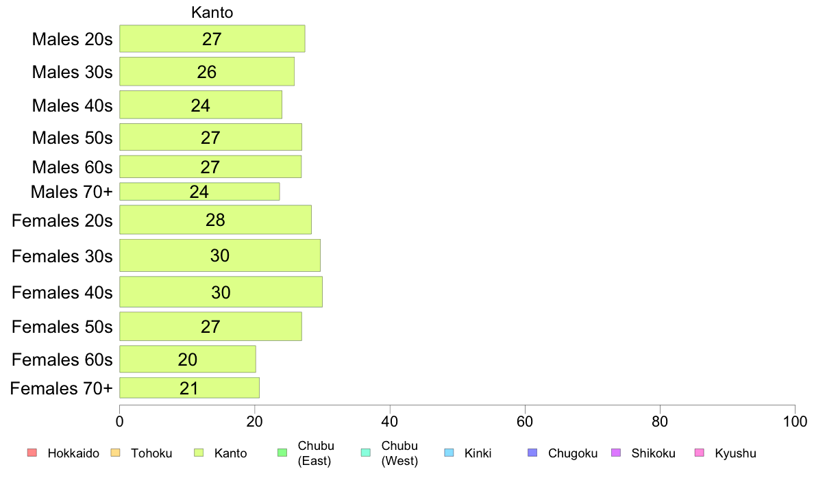Select the Females 20s bar showing 28

[x=215, y=220]
